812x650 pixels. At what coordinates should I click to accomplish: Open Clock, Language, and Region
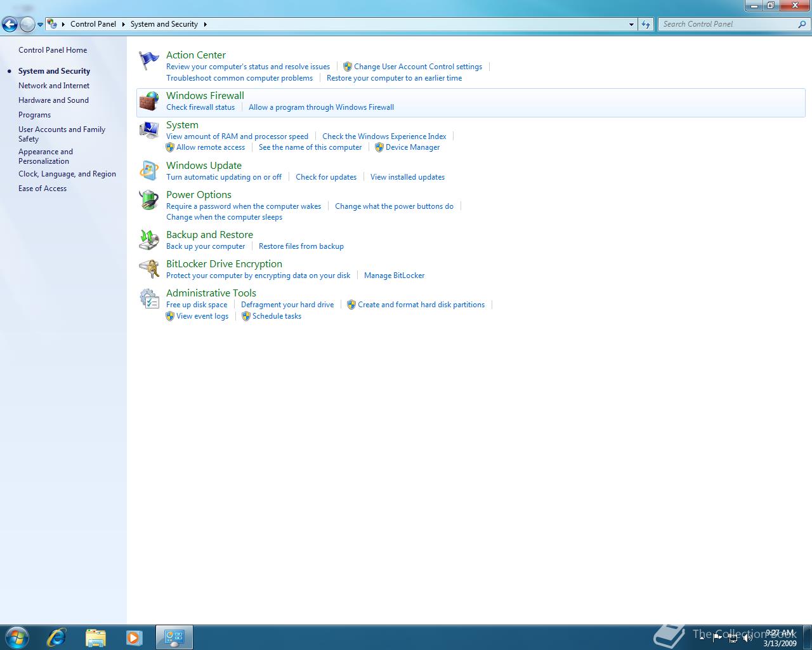[67, 174]
